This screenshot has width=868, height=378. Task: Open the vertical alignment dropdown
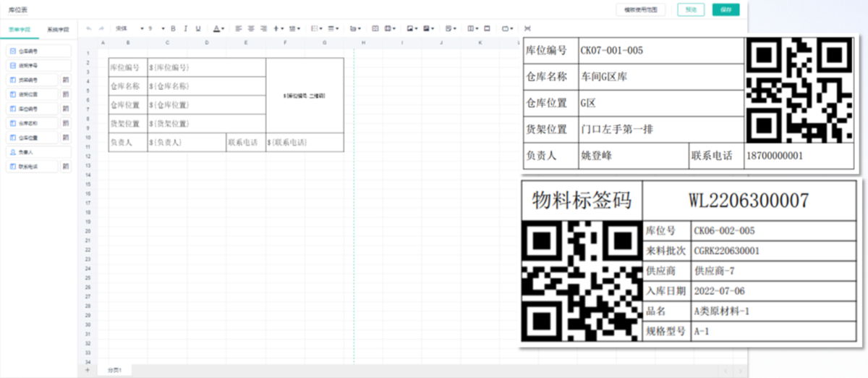click(x=279, y=28)
